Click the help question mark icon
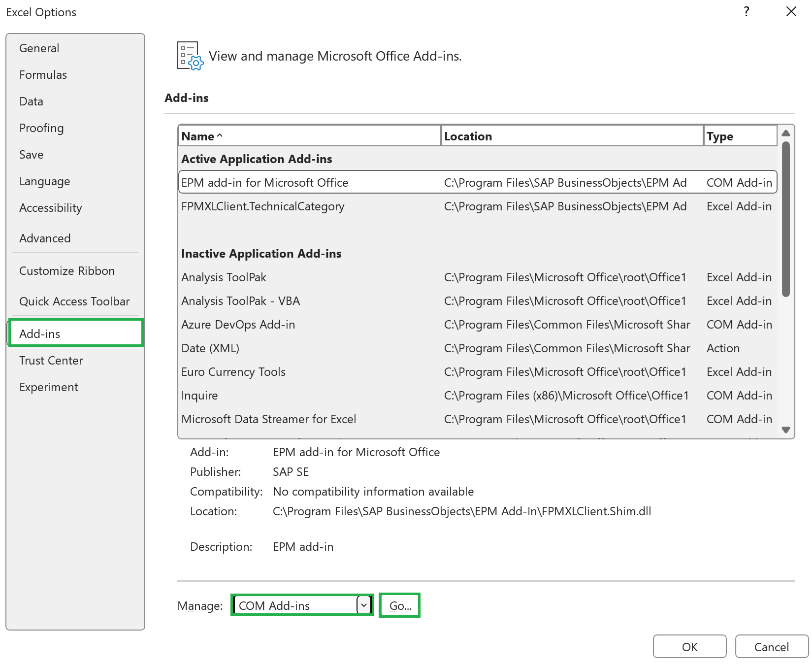This screenshot has width=812, height=666. coord(747,12)
